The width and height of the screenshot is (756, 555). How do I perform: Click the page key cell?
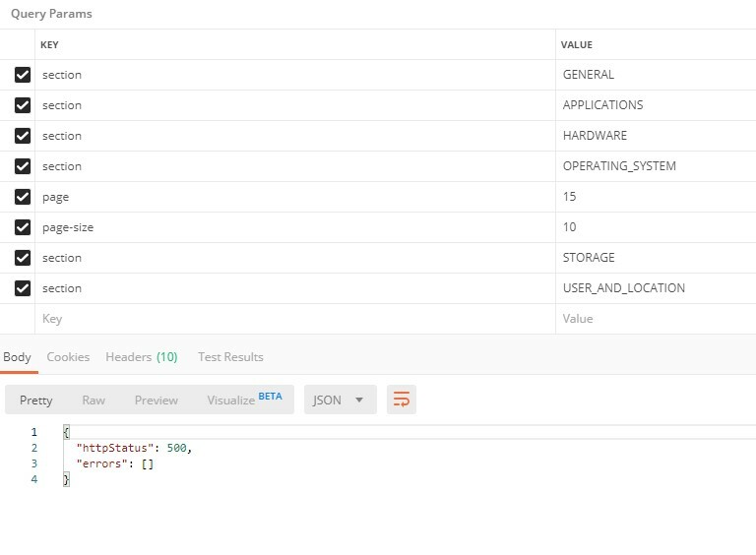click(x=295, y=197)
